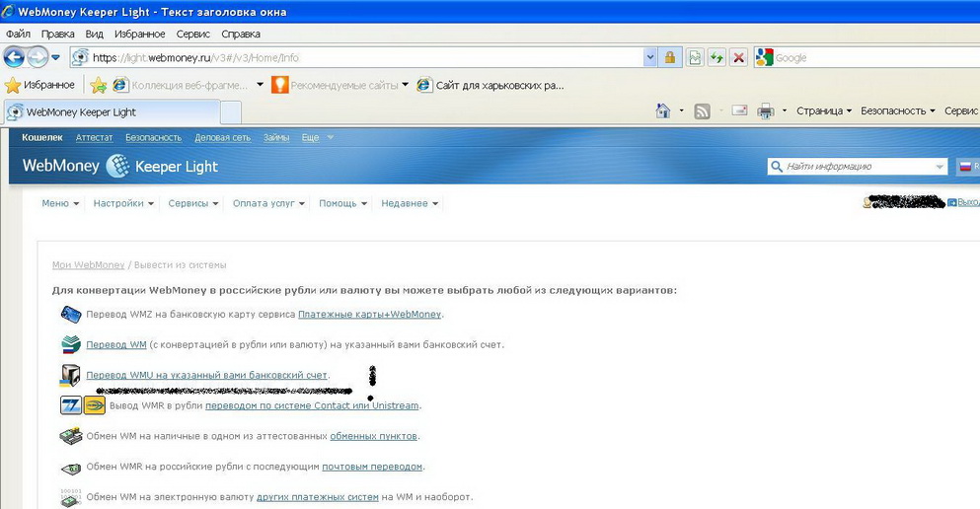Click the cash pile icon beside Обмен WM на наличные
The width and height of the screenshot is (980, 509).
[71, 436]
